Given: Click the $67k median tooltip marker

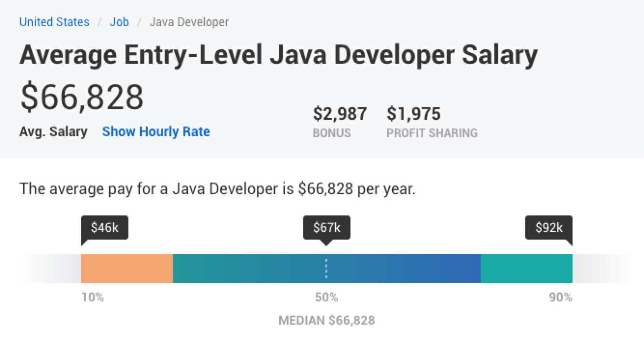Looking at the screenshot, I should [x=326, y=228].
